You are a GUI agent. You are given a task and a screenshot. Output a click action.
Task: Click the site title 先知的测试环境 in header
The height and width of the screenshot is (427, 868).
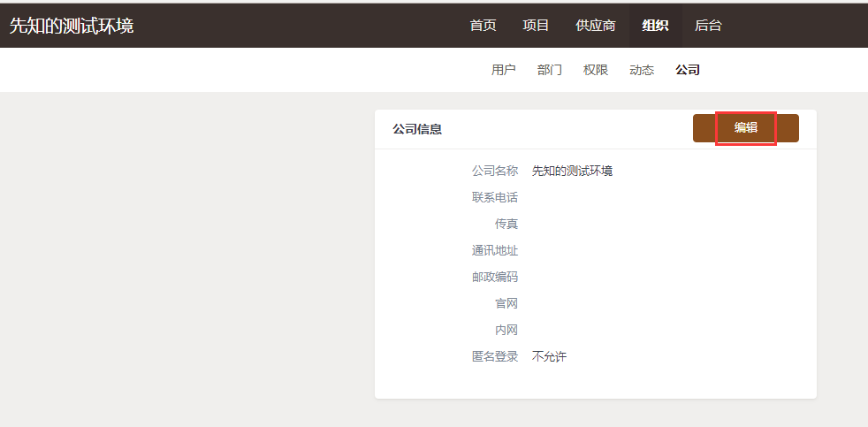click(x=72, y=26)
